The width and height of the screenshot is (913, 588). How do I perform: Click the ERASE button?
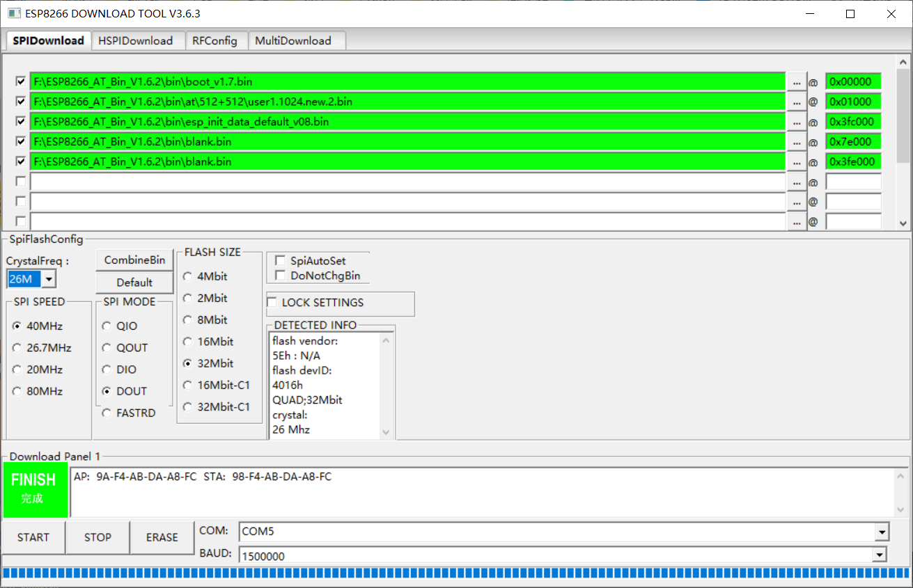[x=162, y=537]
